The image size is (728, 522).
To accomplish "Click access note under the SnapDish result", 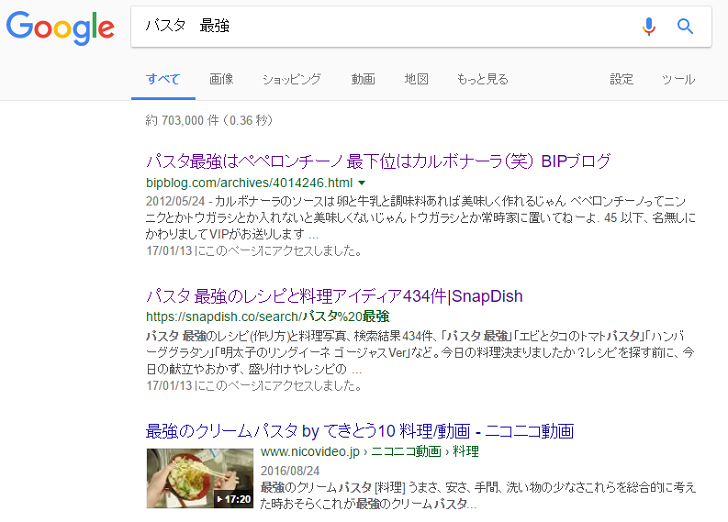I will [x=254, y=385].
